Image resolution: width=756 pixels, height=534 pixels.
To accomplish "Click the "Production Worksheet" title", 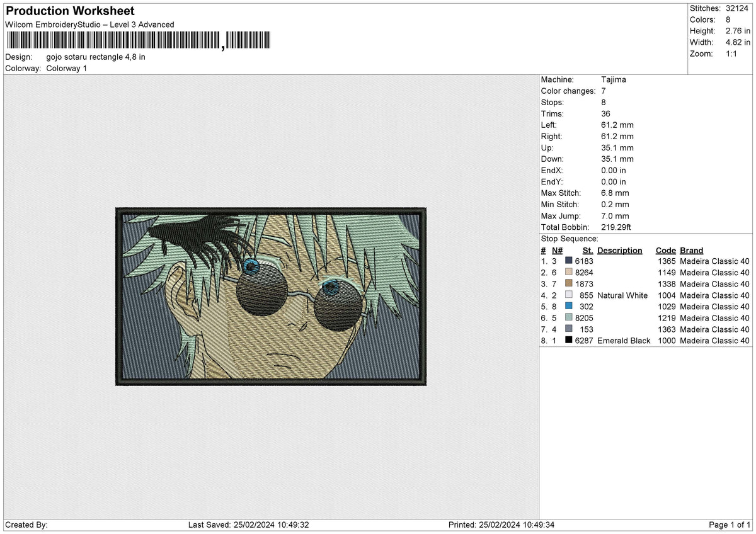I will tap(70, 11).
